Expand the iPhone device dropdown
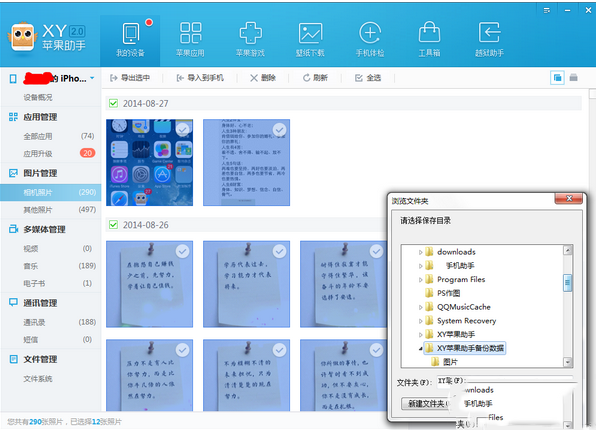The image size is (596, 430). pos(92,78)
